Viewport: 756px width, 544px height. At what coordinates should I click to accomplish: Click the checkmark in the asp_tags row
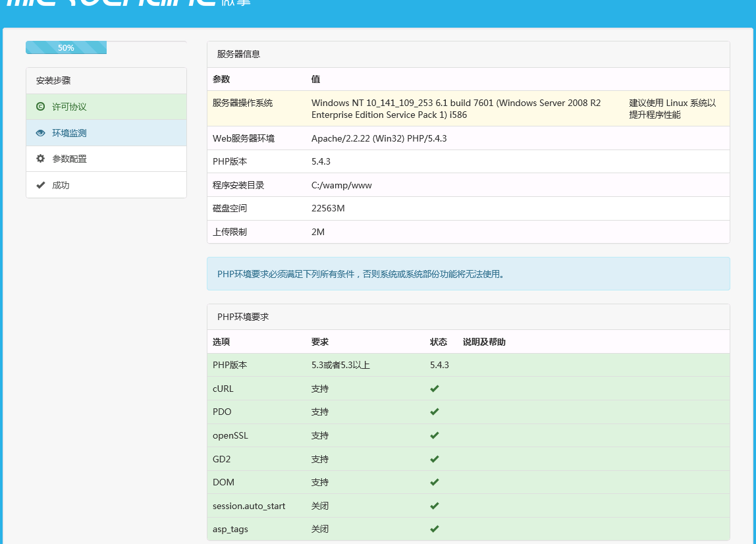coord(434,529)
